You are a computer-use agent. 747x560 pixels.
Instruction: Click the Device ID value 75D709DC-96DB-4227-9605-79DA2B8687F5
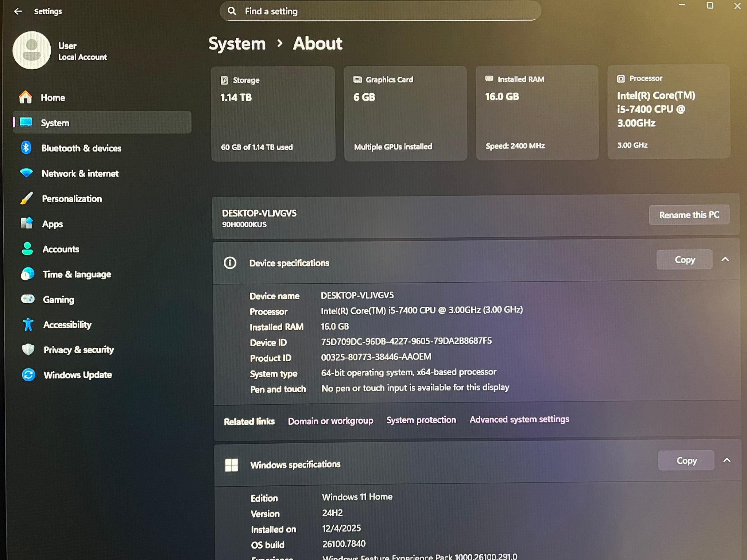point(406,341)
